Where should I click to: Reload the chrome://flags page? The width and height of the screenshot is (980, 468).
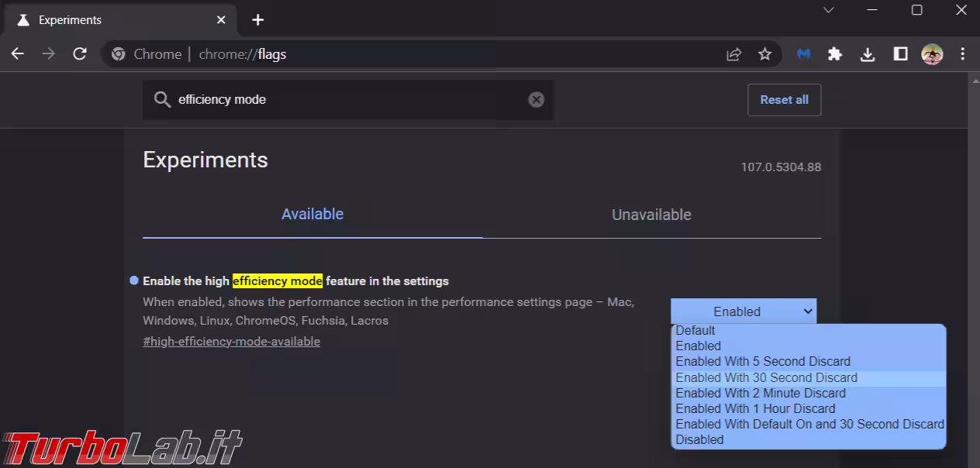[x=79, y=54]
